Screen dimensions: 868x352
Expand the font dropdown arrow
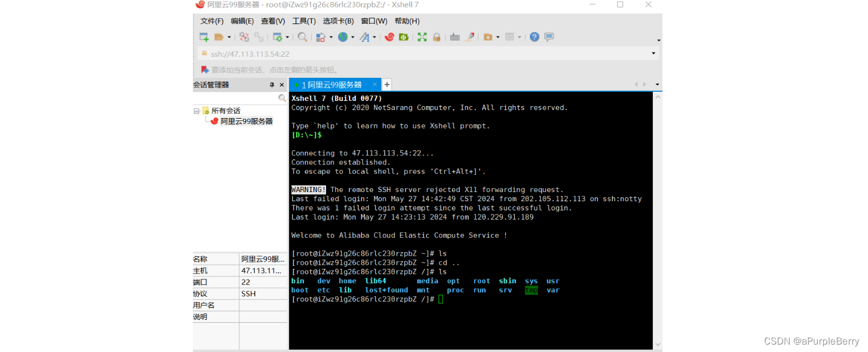pos(374,37)
